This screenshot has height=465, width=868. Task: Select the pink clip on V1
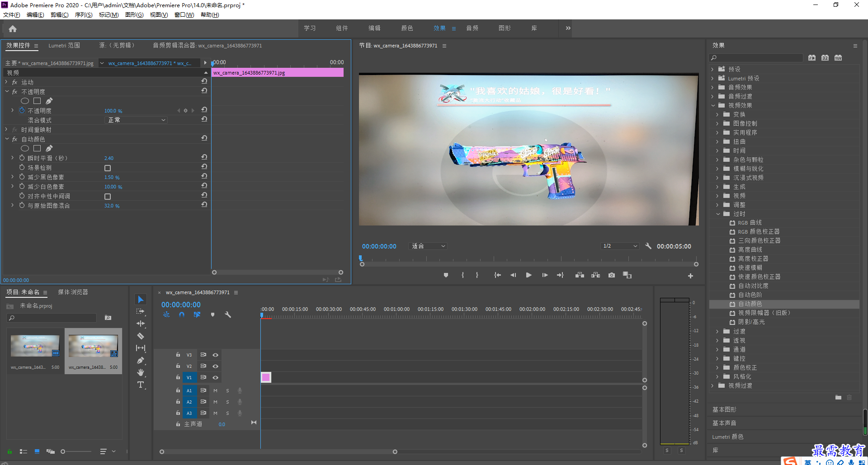click(x=266, y=377)
